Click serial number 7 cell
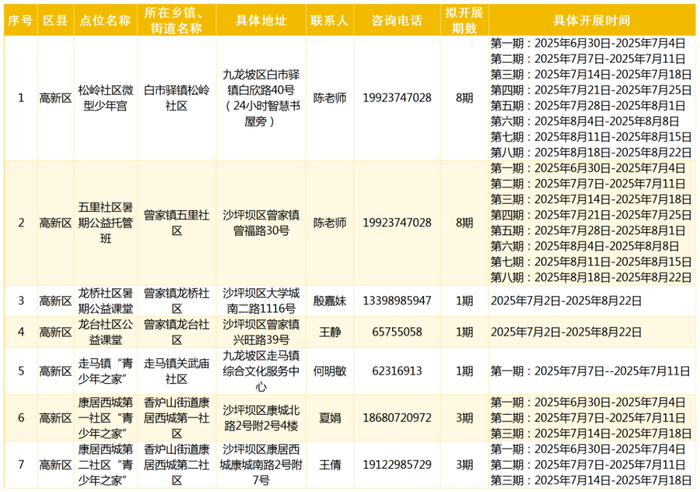The width and height of the screenshot is (700, 492). [x=21, y=465]
